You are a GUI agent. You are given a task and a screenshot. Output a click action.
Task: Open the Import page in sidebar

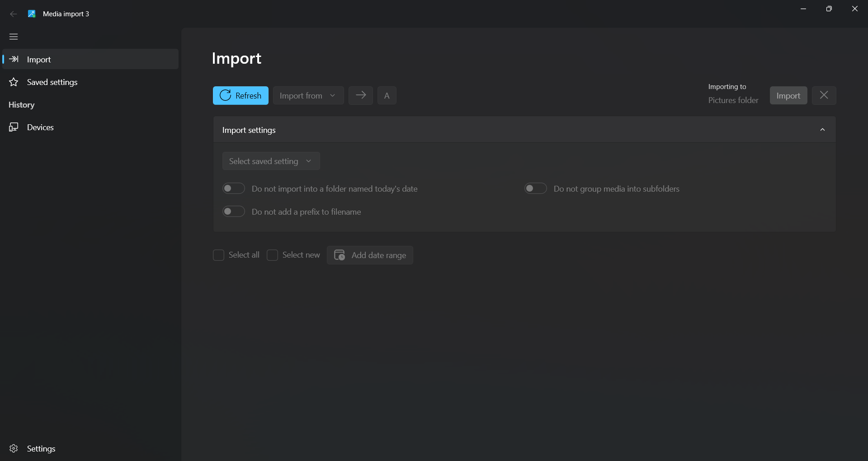[90, 59]
